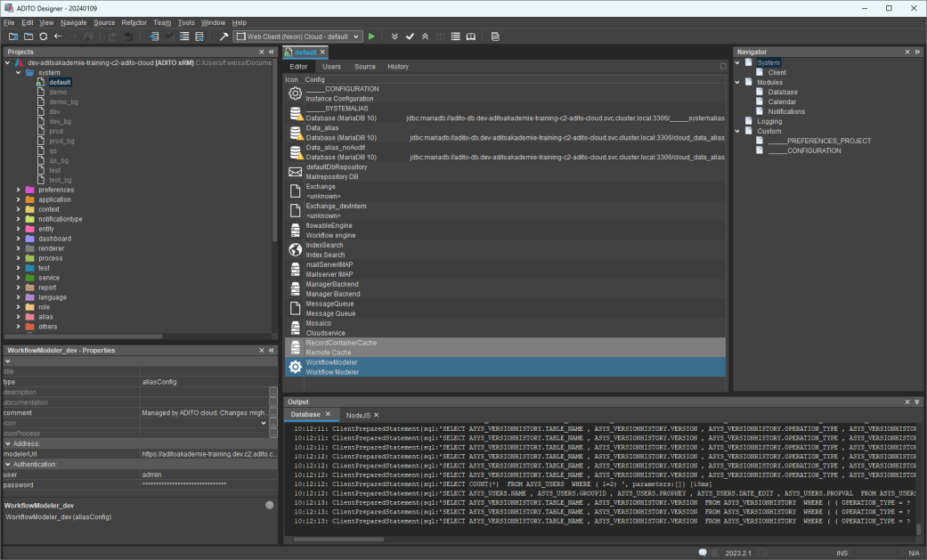Screen dimensions: 927x560
Task: Click the double chevron down toolbar icon
Action: click(x=394, y=37)
